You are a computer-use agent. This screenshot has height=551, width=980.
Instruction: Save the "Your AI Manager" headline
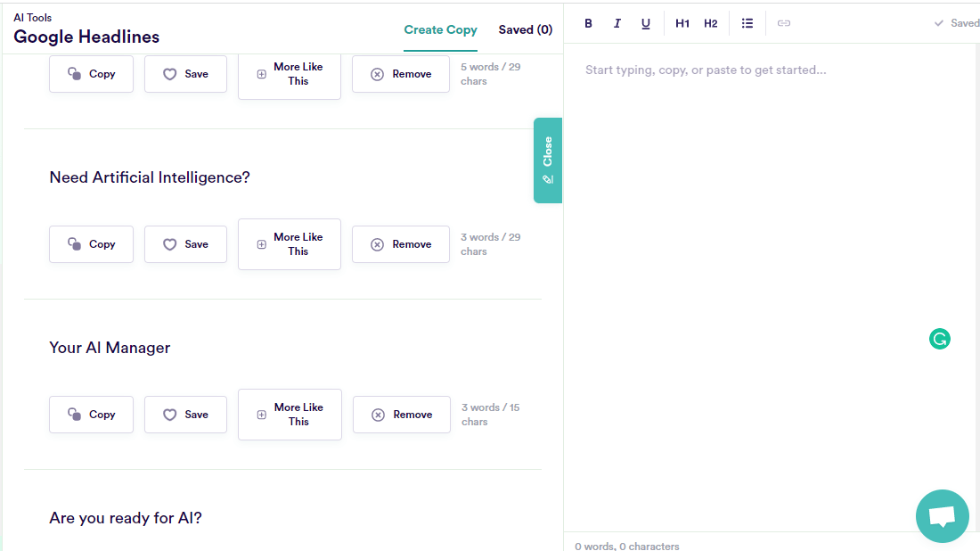coord(185,414)
